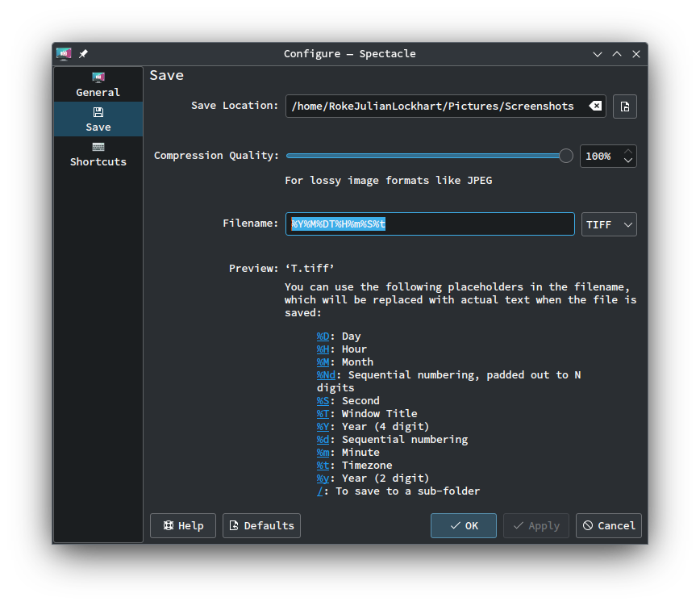
Task: Open the General settings page
Action: (x=98, y=85)
